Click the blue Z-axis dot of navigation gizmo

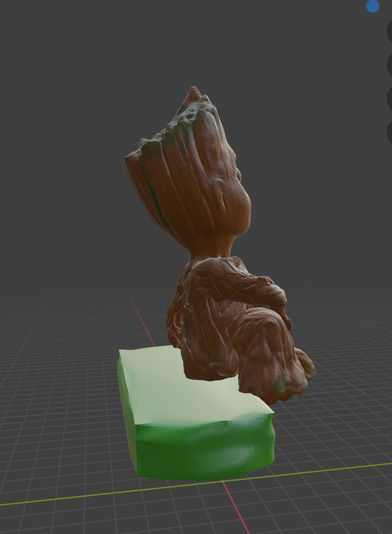(373, 6)
